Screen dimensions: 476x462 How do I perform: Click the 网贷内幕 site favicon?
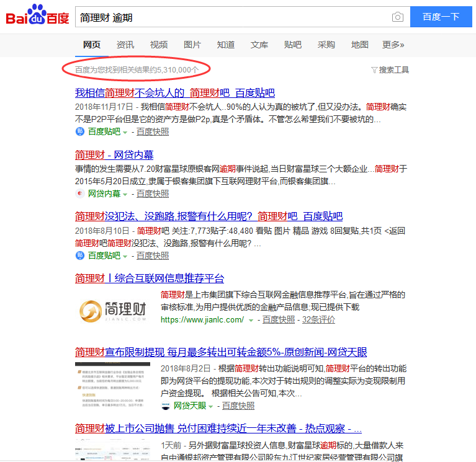tap(80, 193)
